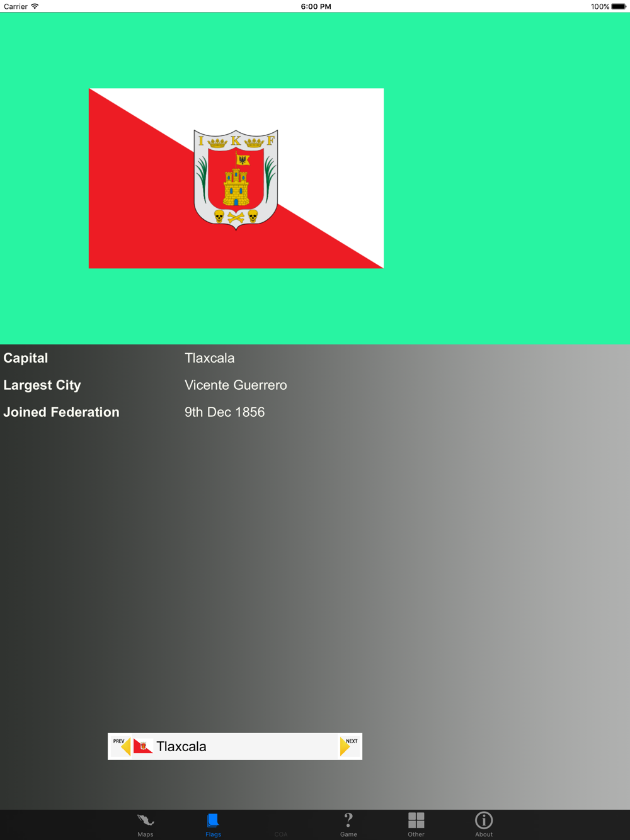The image size is (630, 840).
Task: Click the 9th Dec 1856 date
Action: pos(224,412)
